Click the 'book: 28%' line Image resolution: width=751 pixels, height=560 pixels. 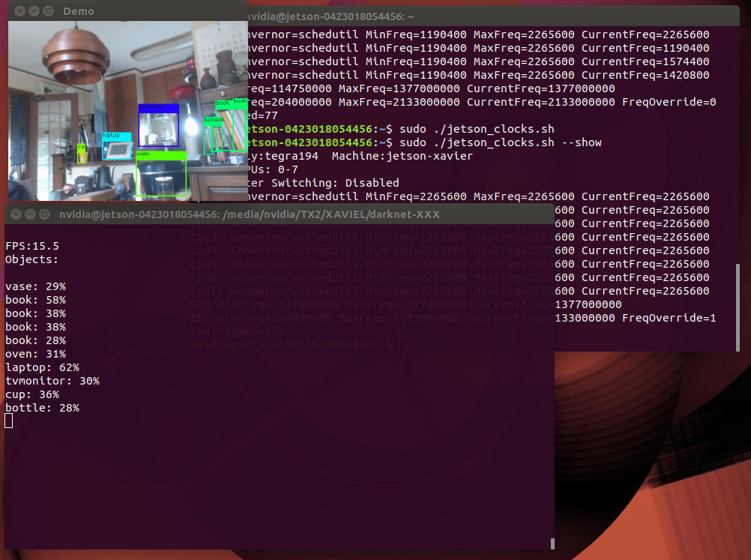35,340
